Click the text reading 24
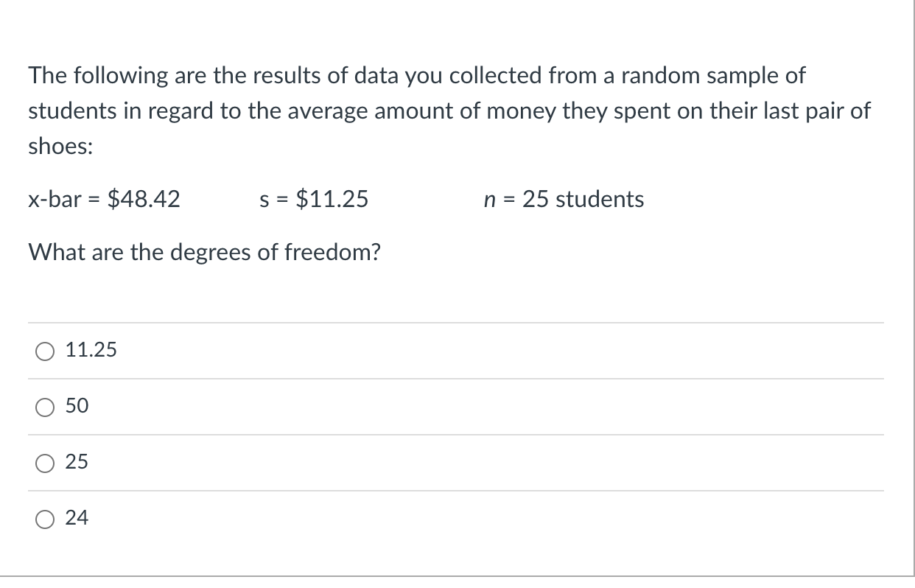Image resolution: width=915 pixels, height=588 pixels. tap(76, 519)
